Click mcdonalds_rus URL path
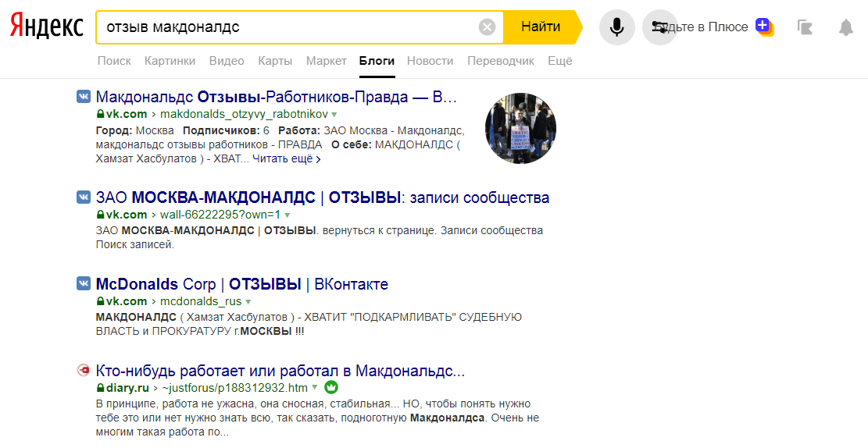This screenshot has height=448, width=868. point(201,301)
